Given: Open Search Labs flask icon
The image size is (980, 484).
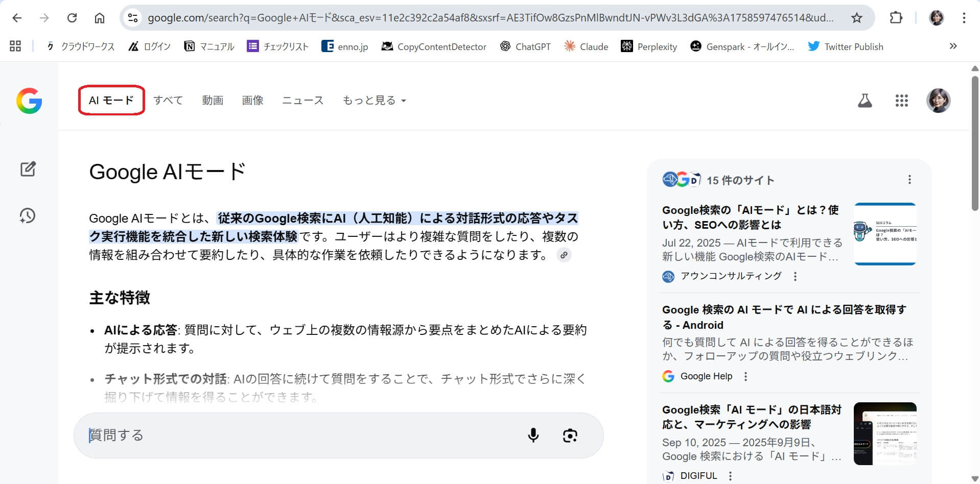Looking at the screenshot, I should [865, 101].
